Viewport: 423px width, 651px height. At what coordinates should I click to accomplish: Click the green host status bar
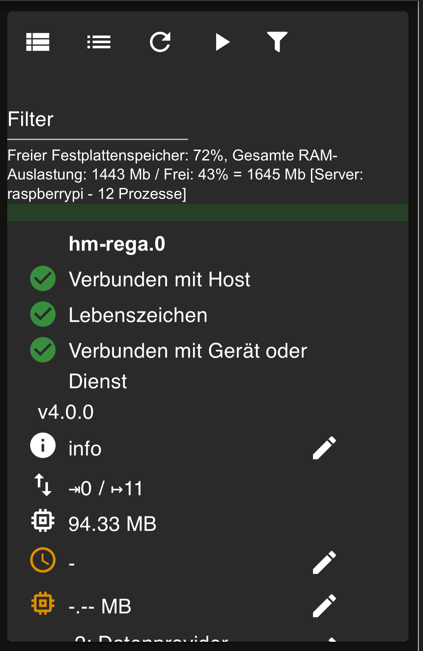(208, 212)
